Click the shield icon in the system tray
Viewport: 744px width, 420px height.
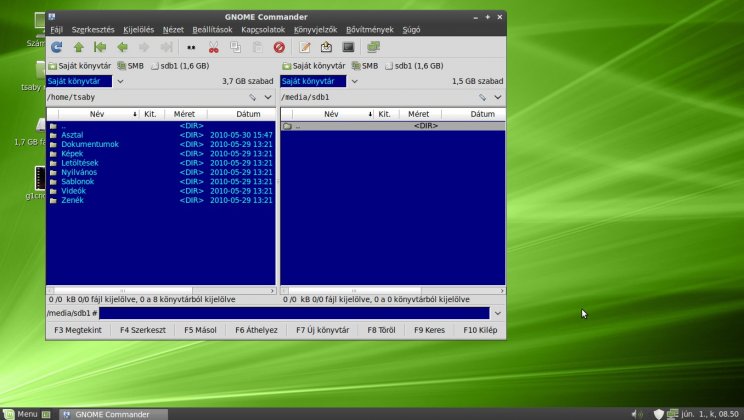(x=659, y=414)
